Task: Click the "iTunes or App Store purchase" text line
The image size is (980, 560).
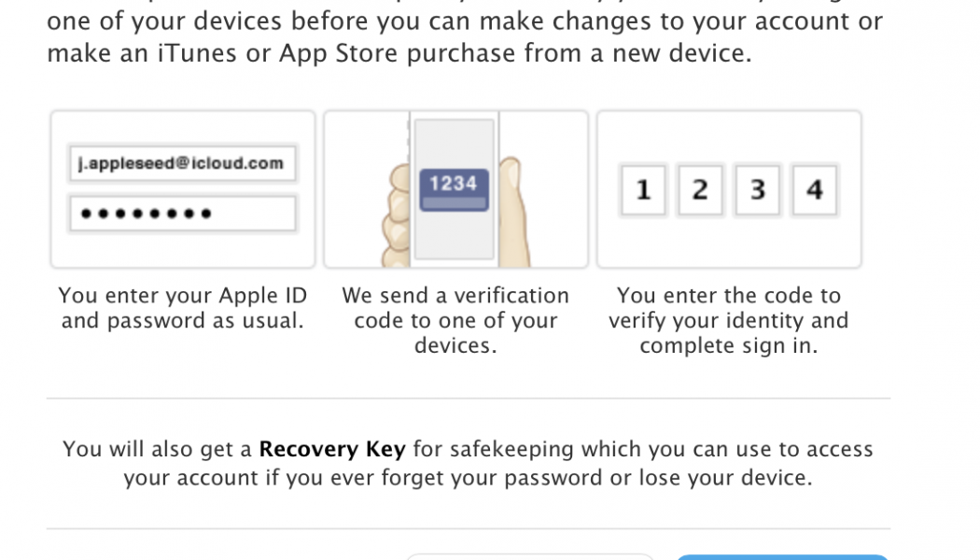Action: pos(399,53)
